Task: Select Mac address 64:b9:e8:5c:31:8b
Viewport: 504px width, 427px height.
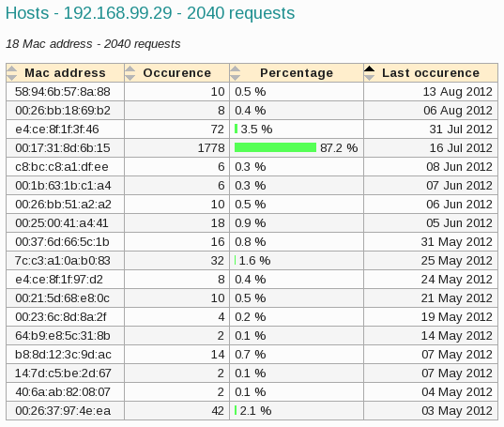Action: [63, 335]
